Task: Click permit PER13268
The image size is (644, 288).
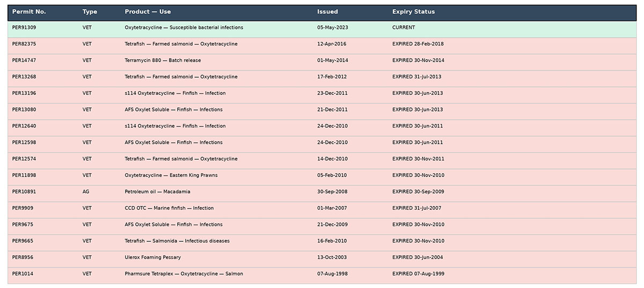Action: [x=24, y=77]
